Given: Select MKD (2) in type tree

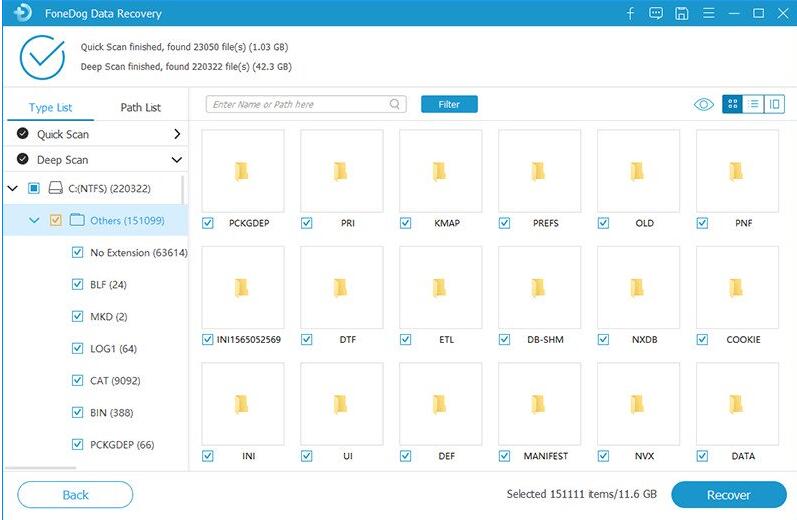Looking at the screenshot, I should point(109,316).
